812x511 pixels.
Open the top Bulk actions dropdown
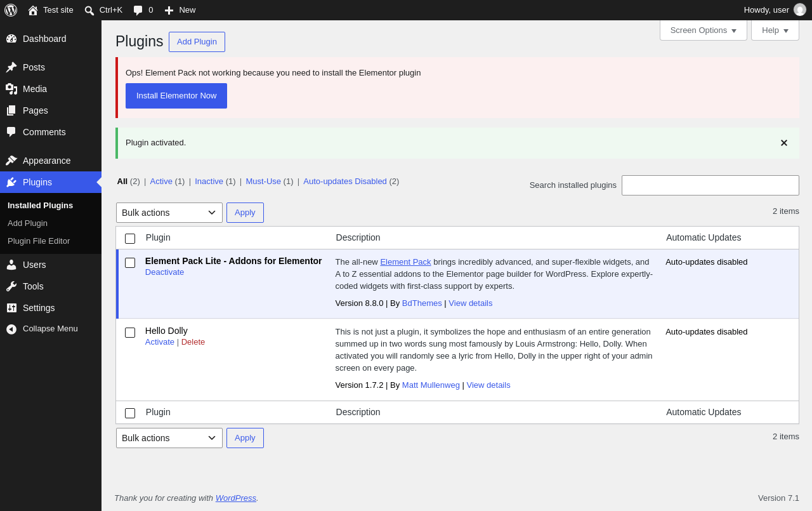pyautogui.click(x=169, y=213)
